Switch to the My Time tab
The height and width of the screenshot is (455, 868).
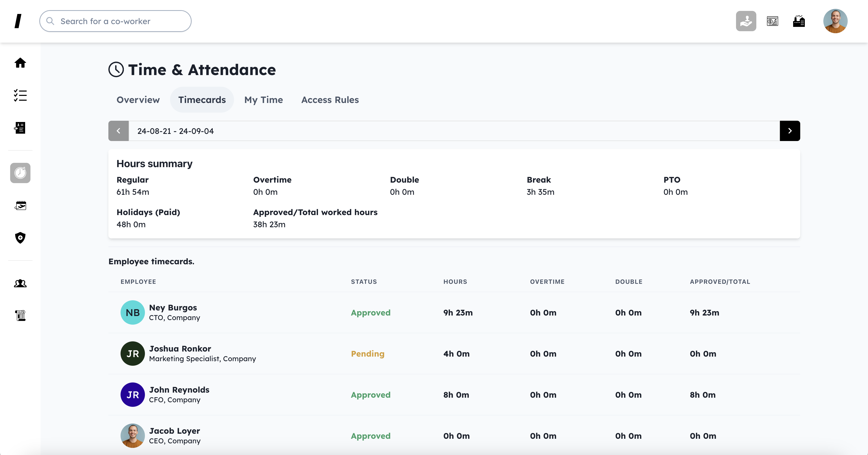[x=263, y=100]
